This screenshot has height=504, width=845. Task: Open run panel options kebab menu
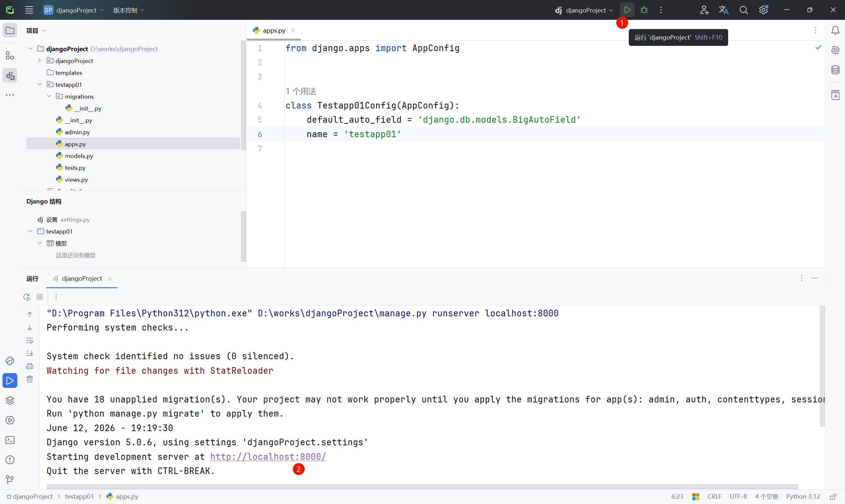[802, 278]
